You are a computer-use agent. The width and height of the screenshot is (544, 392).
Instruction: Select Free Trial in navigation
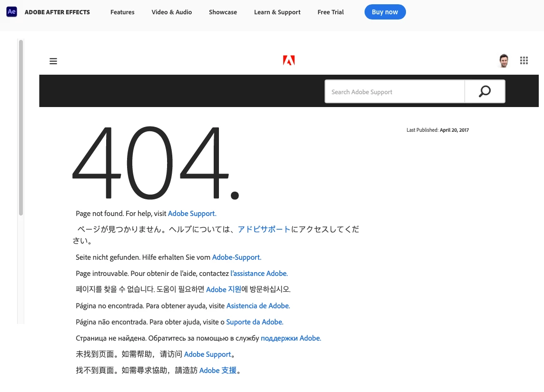point(331,12)
